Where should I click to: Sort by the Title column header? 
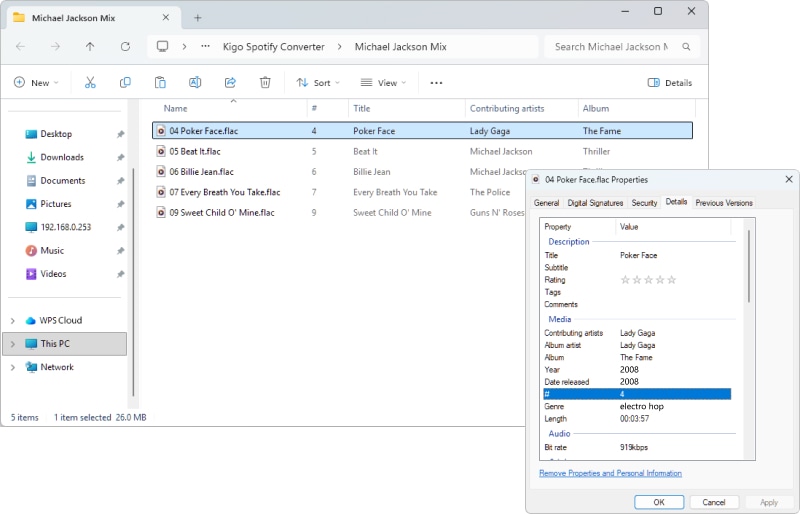(x=362, y=108)
